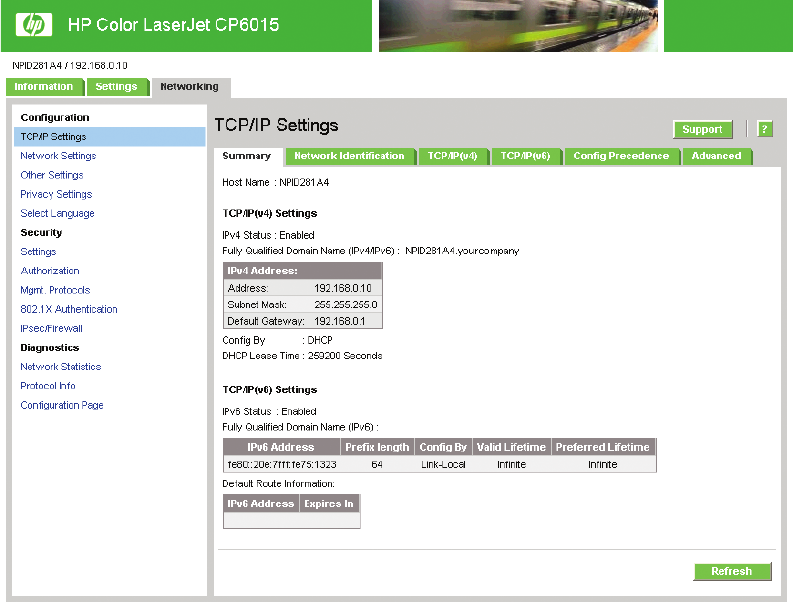This screenshot has height=609, width=793.
Task: Select TCP/IP Settings in sidebar
Action: (110, 137)
